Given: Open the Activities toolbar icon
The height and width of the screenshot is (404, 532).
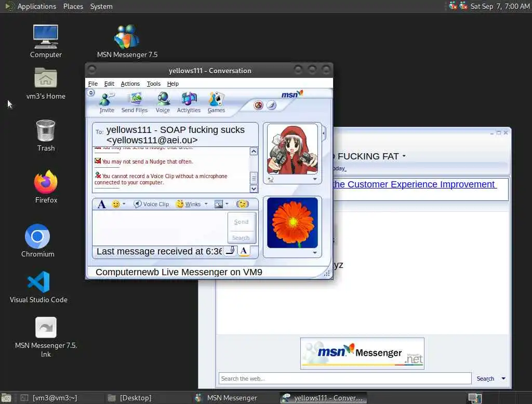Looking at the screenshot, I should click(x=189, y=103).
